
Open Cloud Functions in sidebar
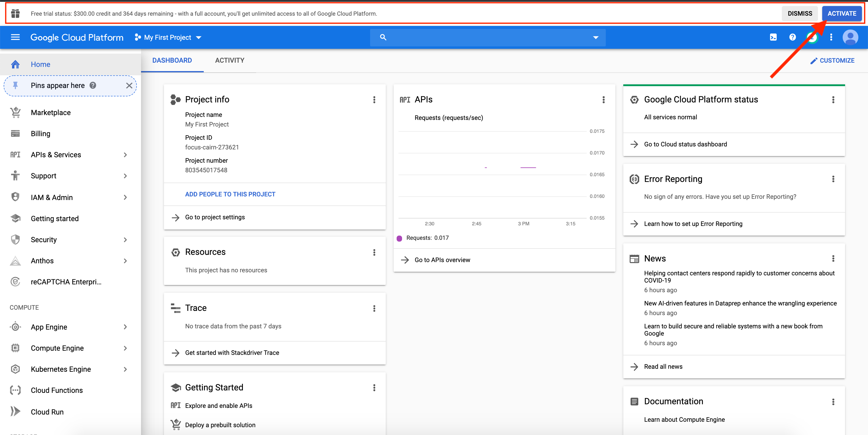click(57, 390)
